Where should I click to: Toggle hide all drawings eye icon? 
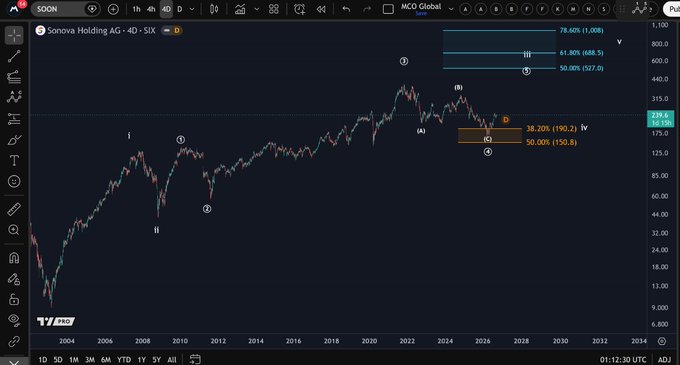(14, 320)
